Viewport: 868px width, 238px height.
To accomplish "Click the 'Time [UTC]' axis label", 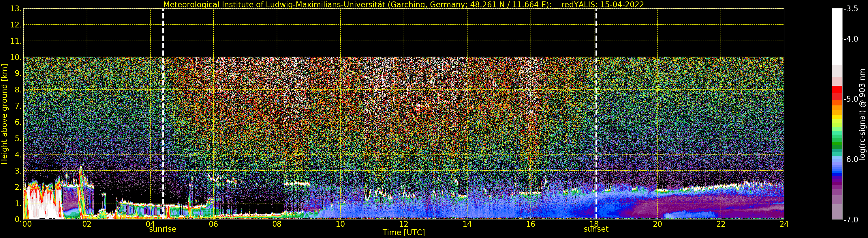I will pos(404,233).
